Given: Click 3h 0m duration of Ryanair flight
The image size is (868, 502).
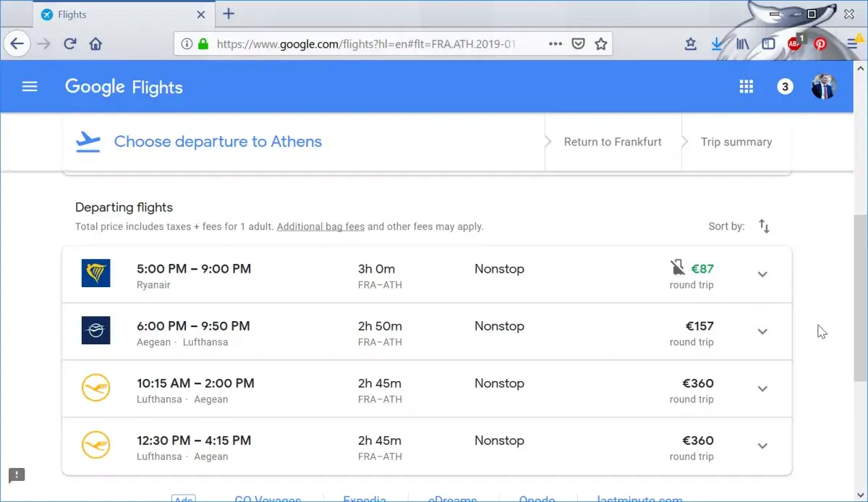Looking at the screenshot, I should point(376,269).
